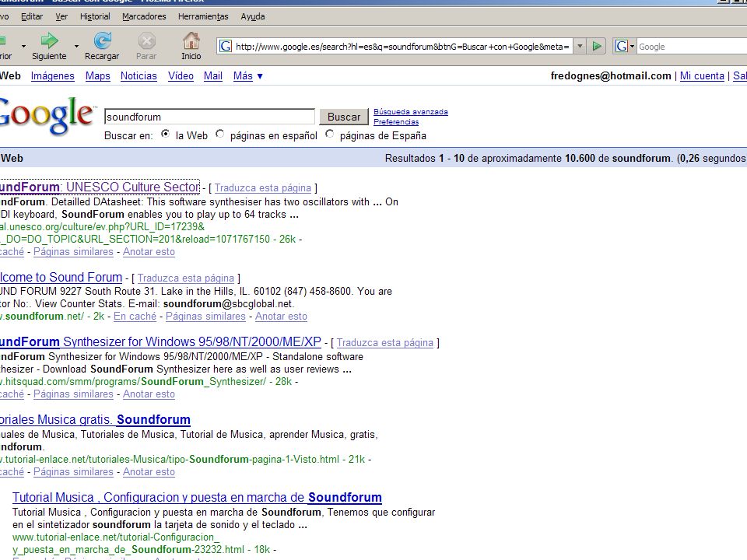Select the 'páginas de España' radio button

point(330,135)
